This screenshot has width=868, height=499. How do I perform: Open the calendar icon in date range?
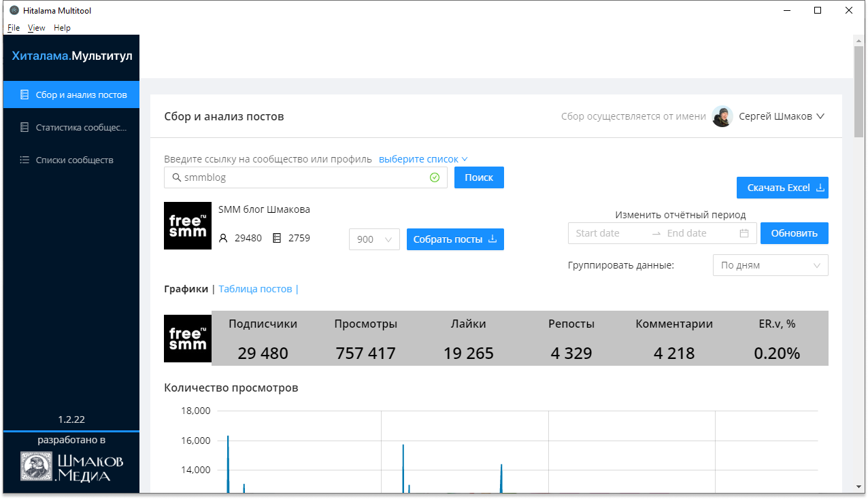[x=744, y=233]
